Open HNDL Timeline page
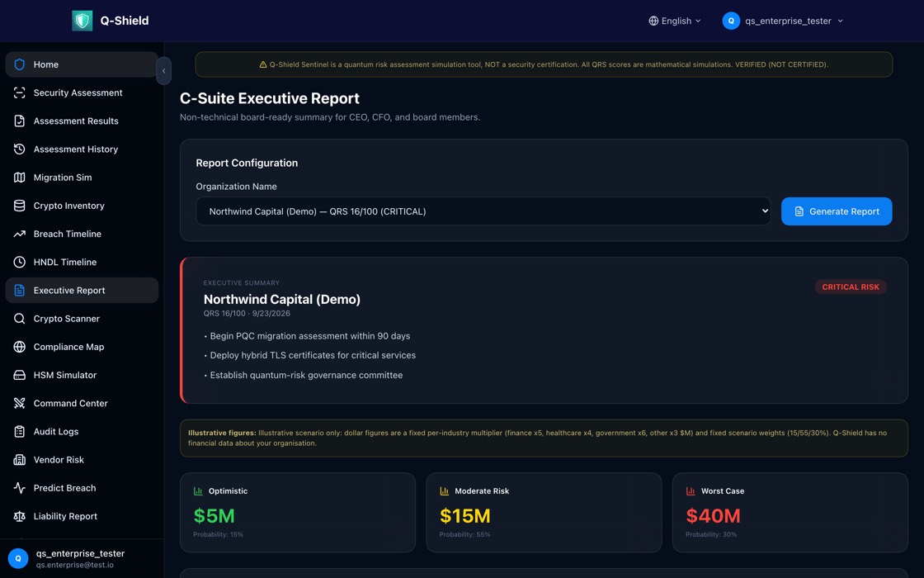This screenshot has height=578, width=924. click(82, 262)
